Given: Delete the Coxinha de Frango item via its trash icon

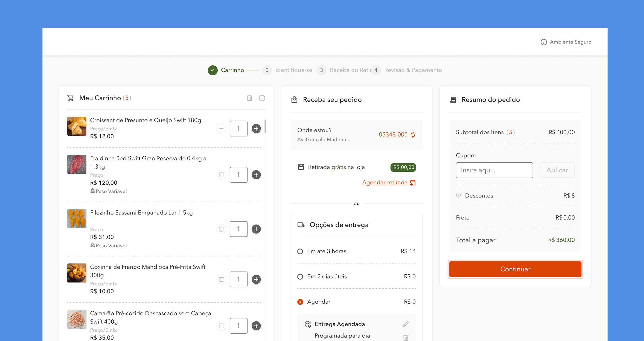Looking at the screenshot, I should tap(221, 279).
